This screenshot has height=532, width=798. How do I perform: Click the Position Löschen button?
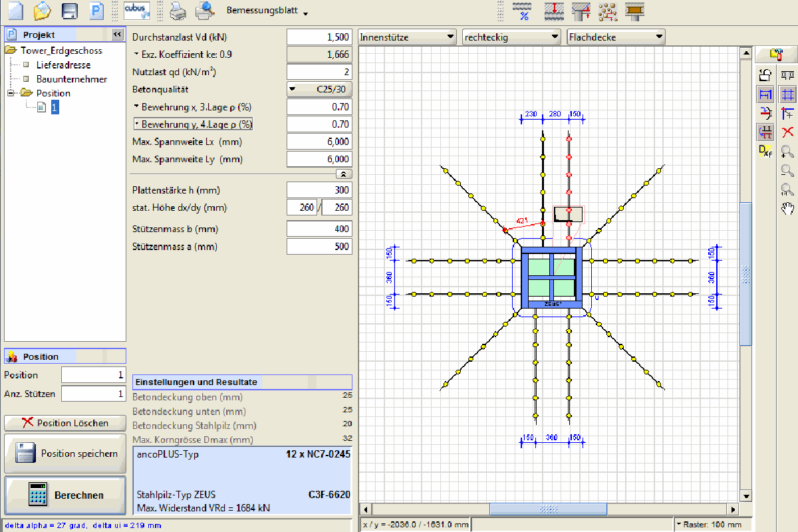[65, 423]
